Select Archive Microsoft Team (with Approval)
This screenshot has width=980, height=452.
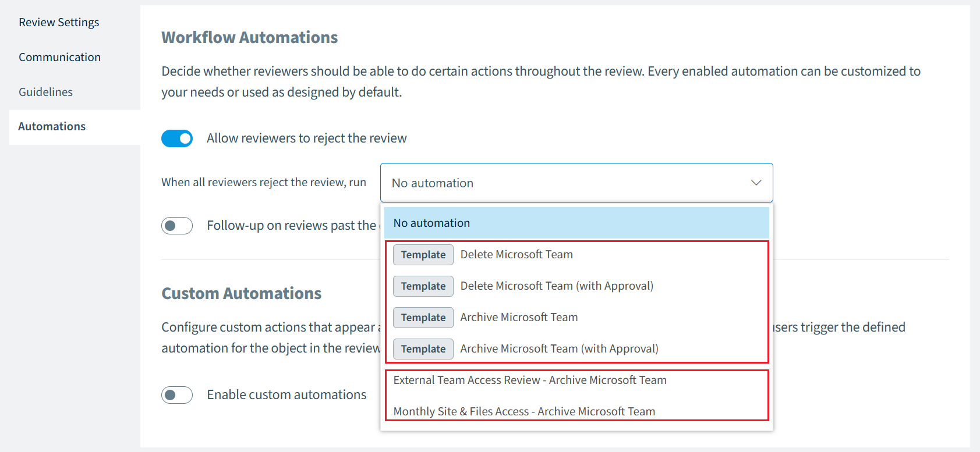point(576,348)
